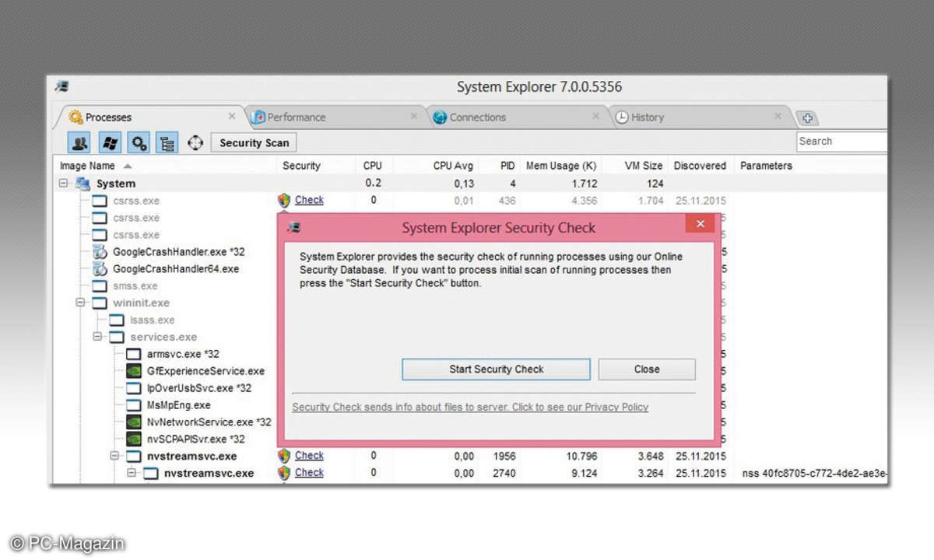Open the Privacy Policy link in dialog
Viewport: 934px width, 560px height.
click(x=470, y=407)
